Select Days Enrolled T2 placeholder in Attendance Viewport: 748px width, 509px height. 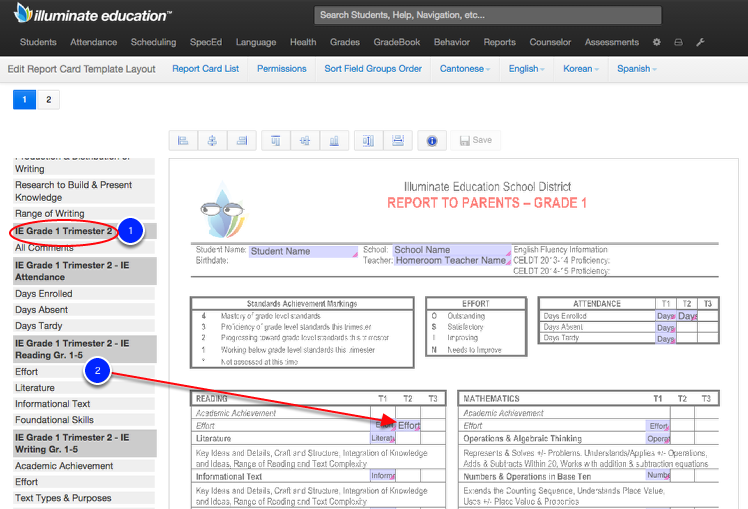(x=687, y=316)
